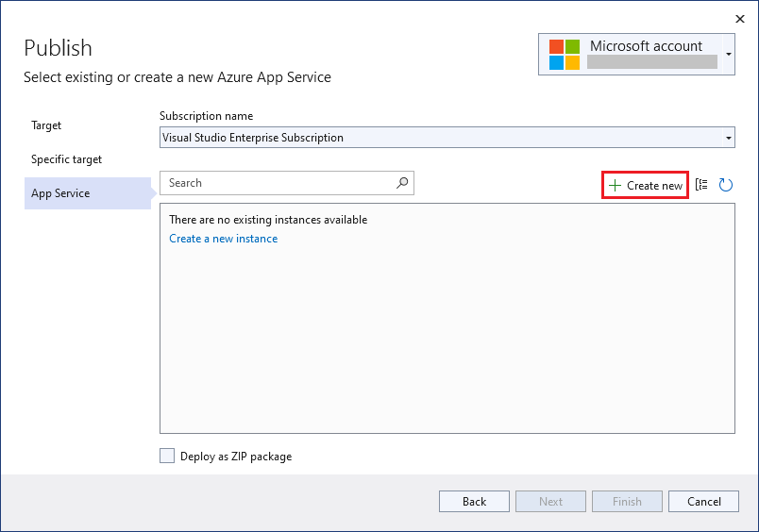Click the magnifier icon in Search box

402,183
